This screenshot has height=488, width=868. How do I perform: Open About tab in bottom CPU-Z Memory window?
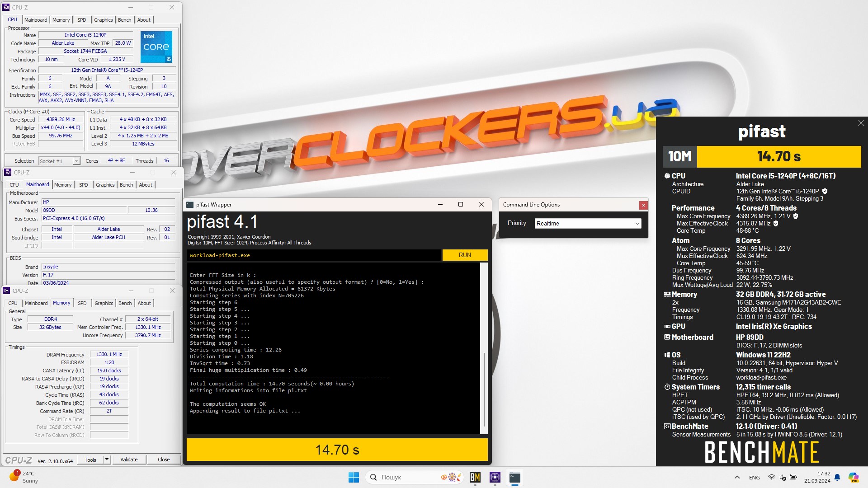point(144,303)
